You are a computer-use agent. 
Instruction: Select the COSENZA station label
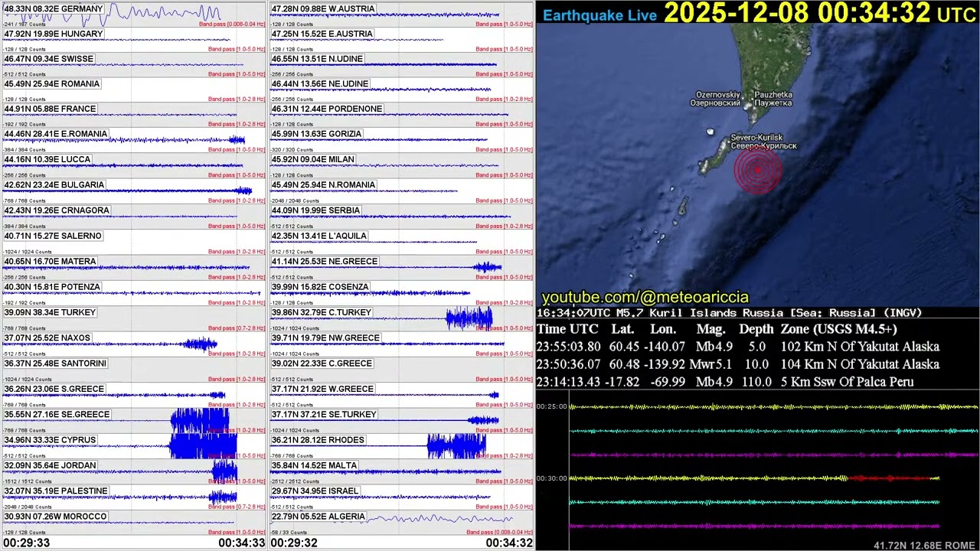point(321,288)
